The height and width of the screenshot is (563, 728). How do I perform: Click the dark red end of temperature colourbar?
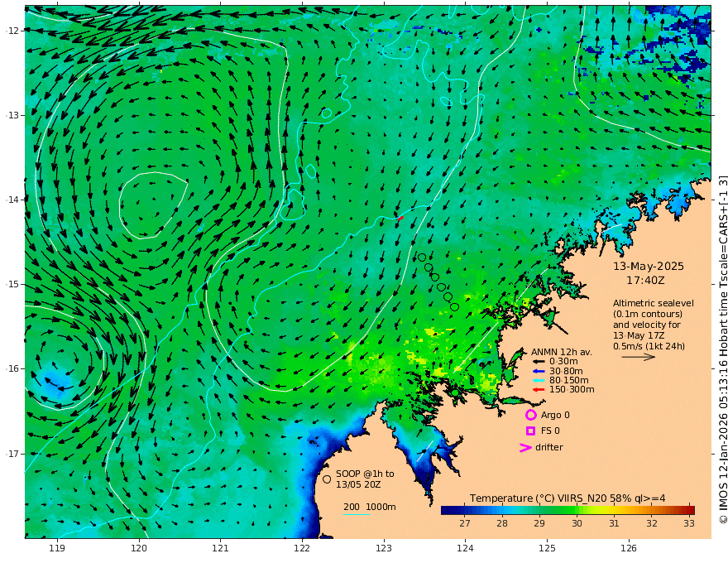[x=690, y=510]
